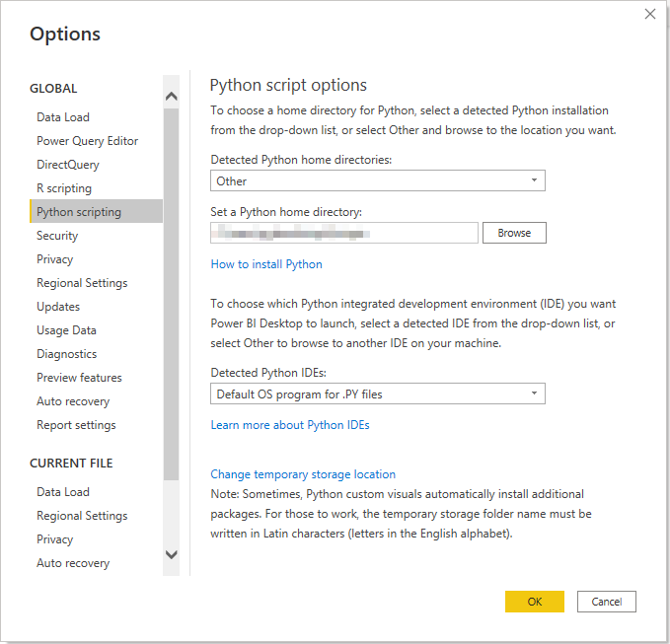Dismiss the dialog with Cancel

606,602
